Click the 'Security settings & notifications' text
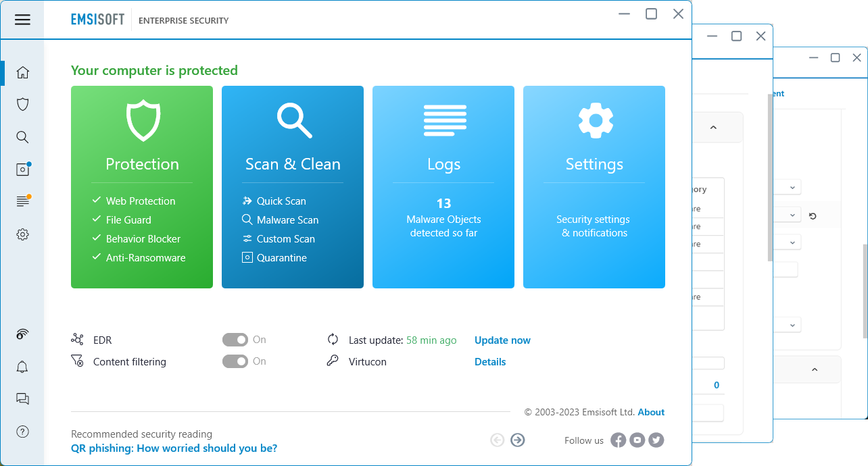Viewport: 868px width, 466px height. coord(594,226)
